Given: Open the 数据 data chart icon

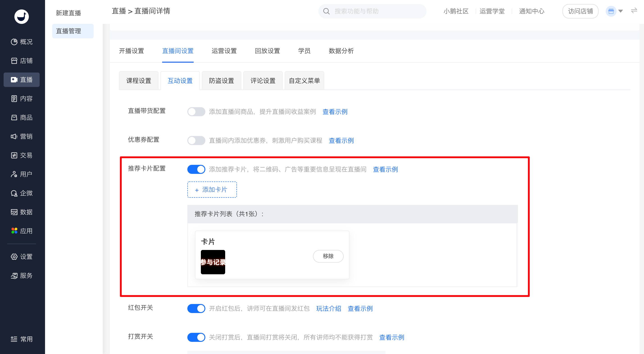Looking at the screenshot, I should click(14, 212).
